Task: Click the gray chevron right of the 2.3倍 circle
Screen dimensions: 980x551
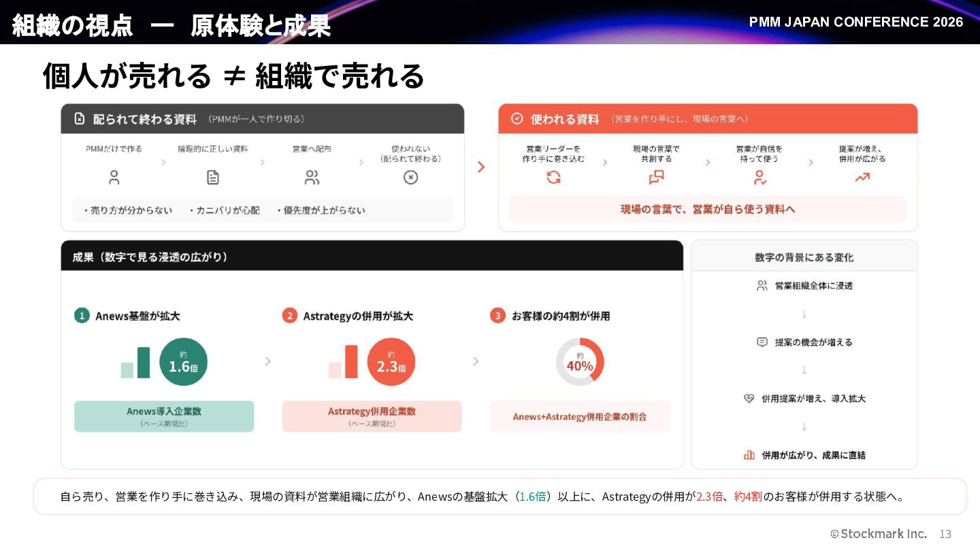Action: tap(475, 361)
